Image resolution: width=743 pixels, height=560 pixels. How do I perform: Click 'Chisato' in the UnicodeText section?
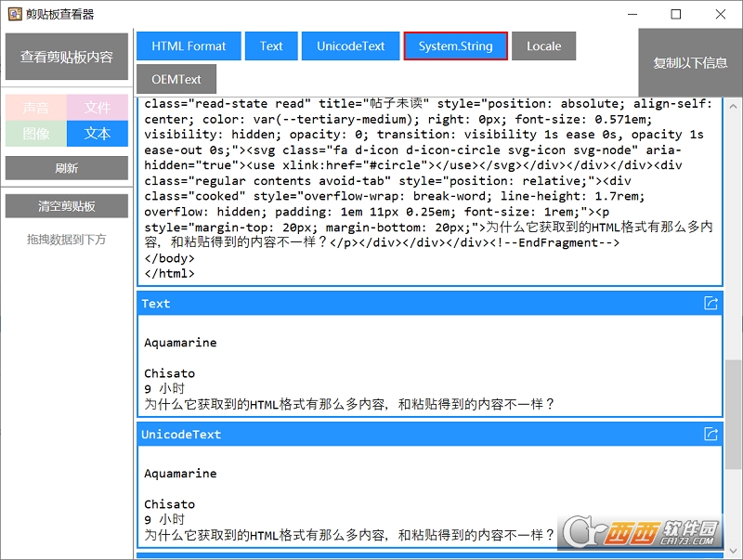click(170, 504)
